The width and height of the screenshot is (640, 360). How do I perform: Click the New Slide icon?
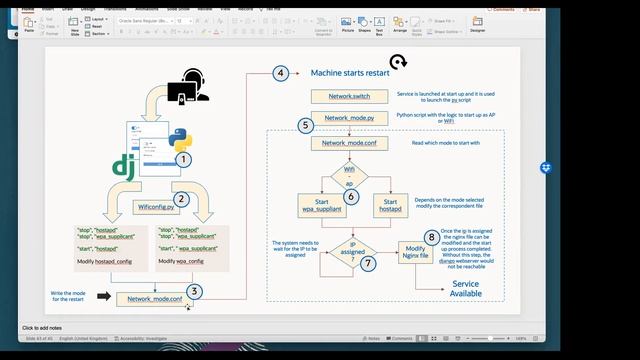point(73,22)
